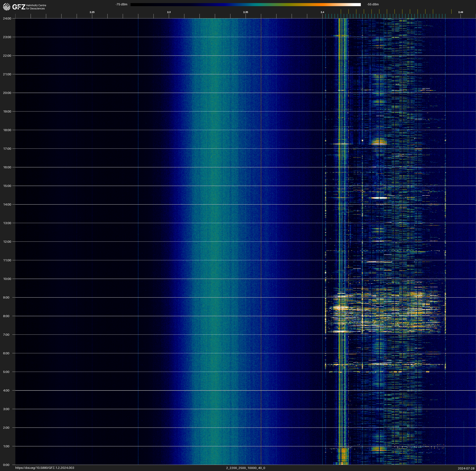Click the 2.4 frequency axis label

tap(322, 12)
